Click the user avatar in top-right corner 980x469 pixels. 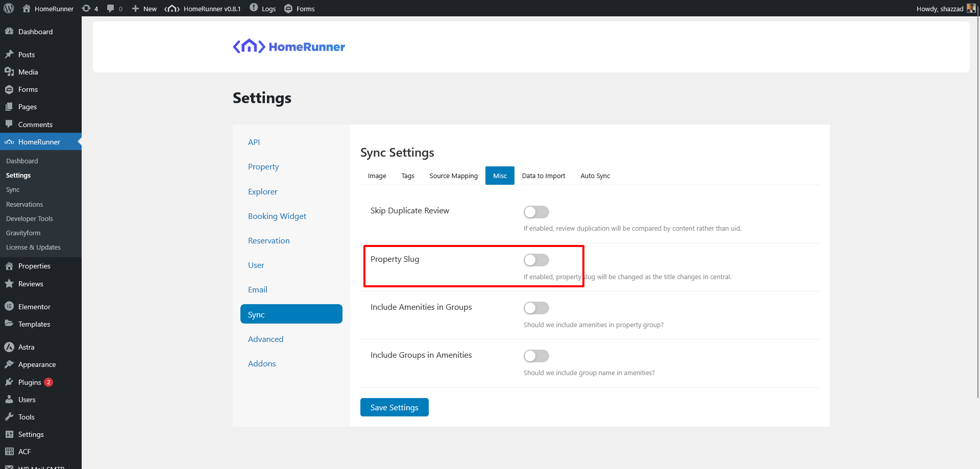[971, 8]
